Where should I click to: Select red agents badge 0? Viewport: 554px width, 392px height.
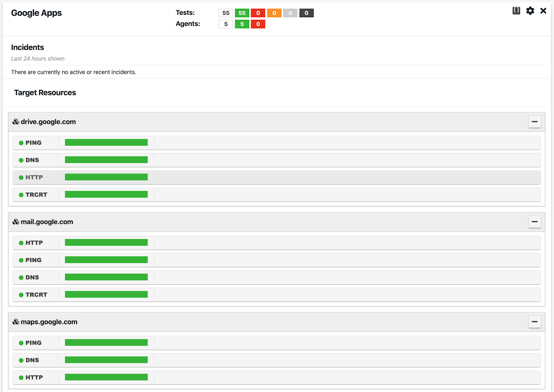[x=258, y=24]
